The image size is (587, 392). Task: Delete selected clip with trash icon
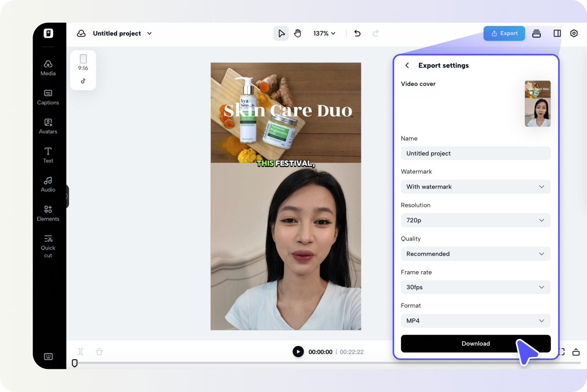tap(100, 352)
